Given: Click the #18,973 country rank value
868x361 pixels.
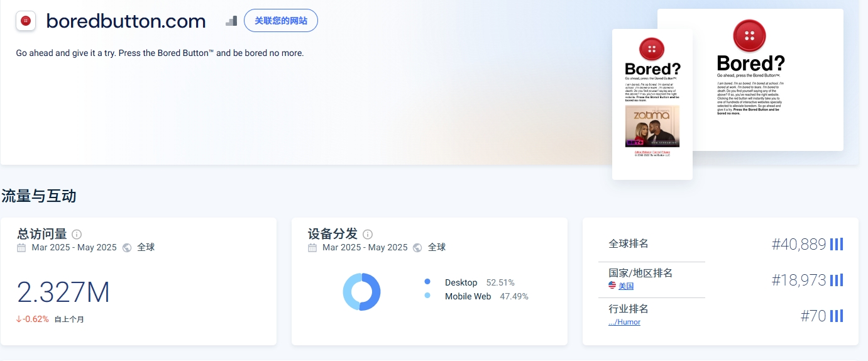Looking at the screenshot, I should (x=798, y=280).
